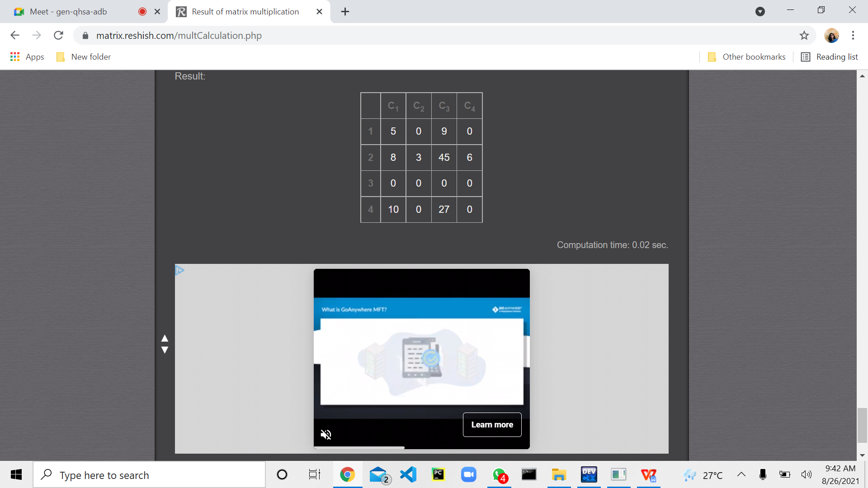
Task: Toggle speaker volume icon in tray
Action: coord(806,474)
